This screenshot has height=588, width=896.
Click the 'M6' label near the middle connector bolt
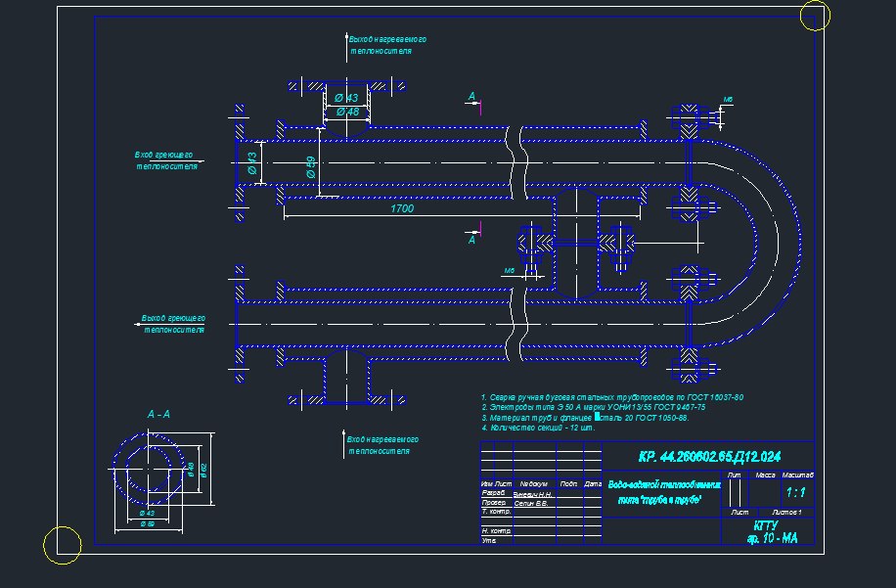coord(510,270)
